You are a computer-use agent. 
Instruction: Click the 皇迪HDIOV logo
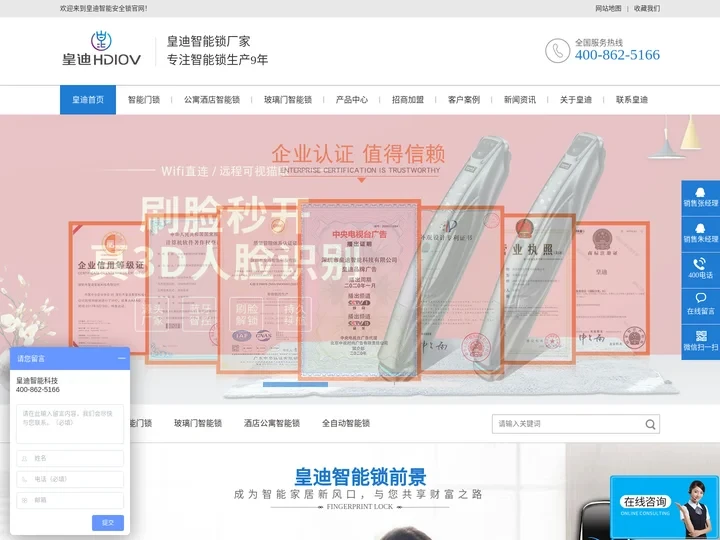pyautogui.click(x=101, y=48)
